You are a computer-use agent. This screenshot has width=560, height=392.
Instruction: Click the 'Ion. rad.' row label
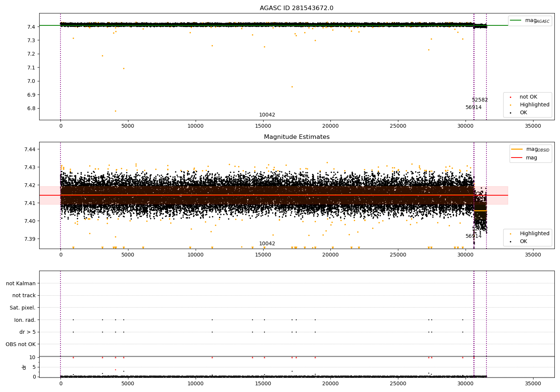click(x=25, y=320)
